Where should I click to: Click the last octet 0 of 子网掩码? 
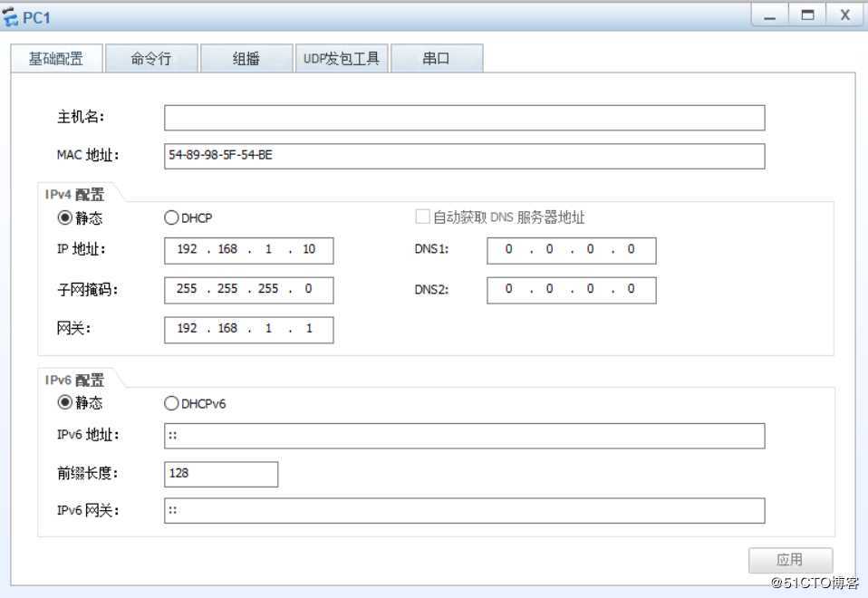308,288
